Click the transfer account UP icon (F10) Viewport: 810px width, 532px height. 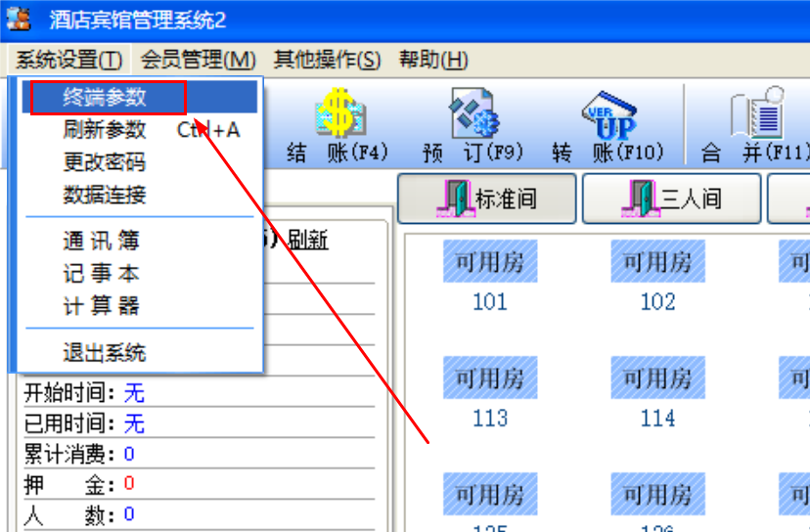click(x=609, y=115)
